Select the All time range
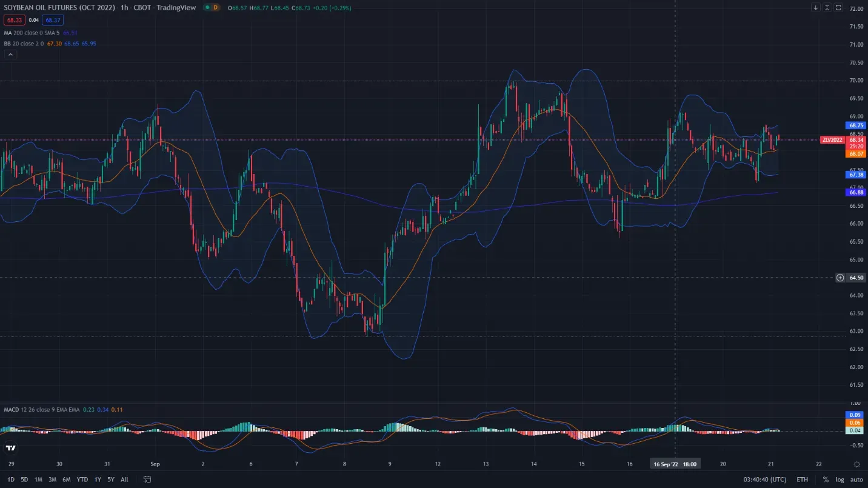868x488 pixels. pyautogui.click(x=124, y=480)
